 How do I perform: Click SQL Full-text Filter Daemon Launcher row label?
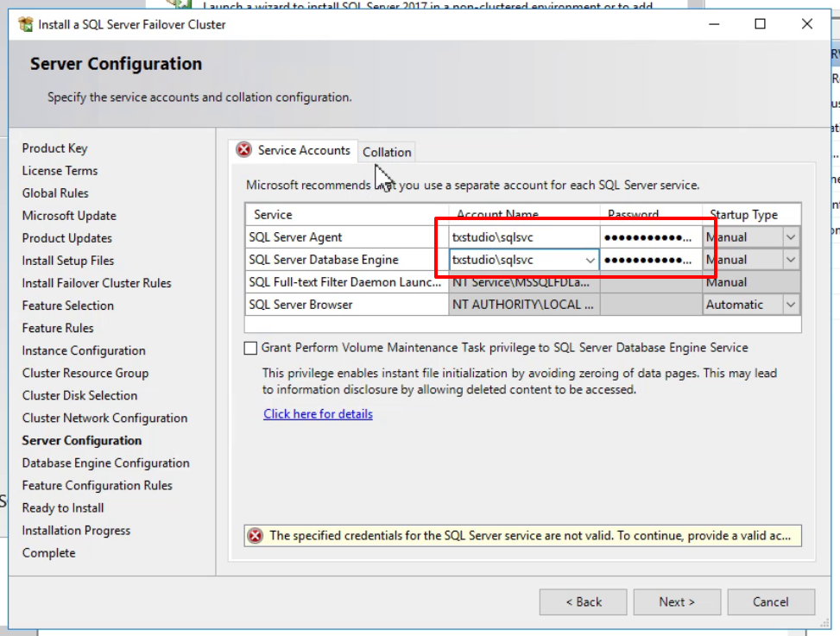[x=346, y=282]
